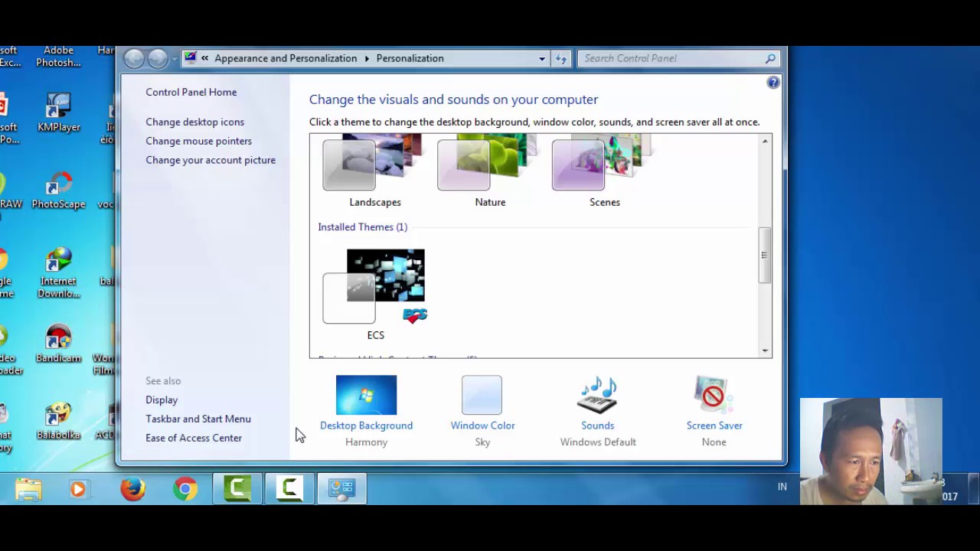Image resolution: width=980 pixels, height=551 pixels.
Task: Click the breadcrumb double-chevron overflow
Action: coord(204,58)
